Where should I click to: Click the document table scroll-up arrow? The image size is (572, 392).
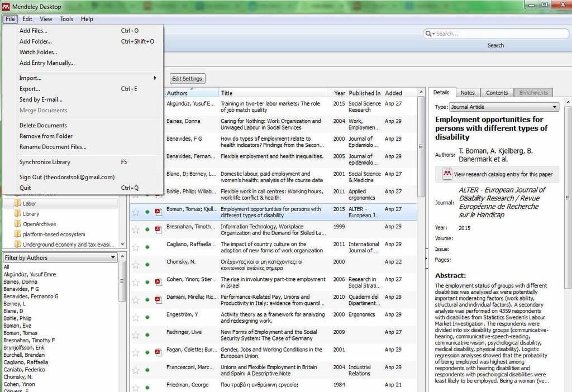pyautogui.click(x=421, y=92)
